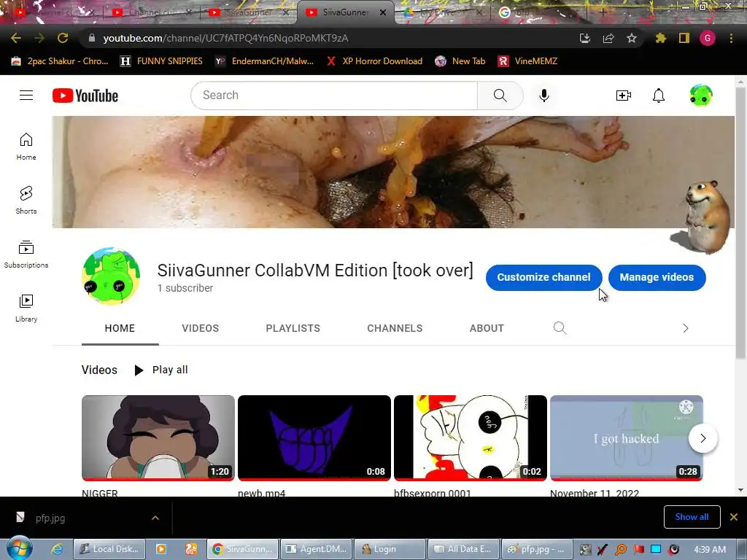
Task: Switch to Agent.DM... taskbar window
Action: [x=317, y=549]
